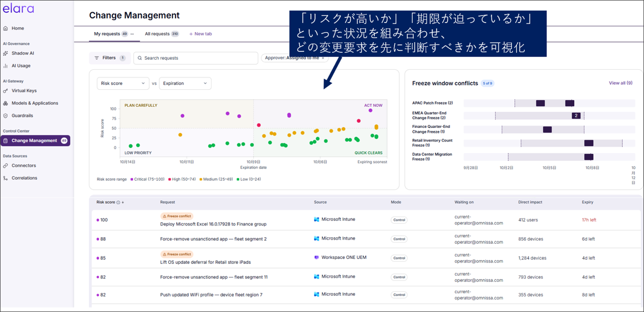Focus the Search requests field

(196, 58)
